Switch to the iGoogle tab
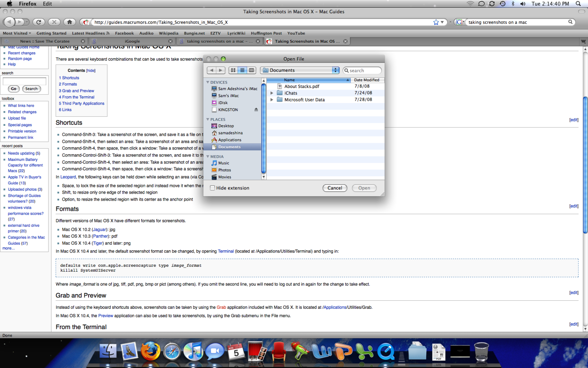588x368 pixels. pos(132,41)
